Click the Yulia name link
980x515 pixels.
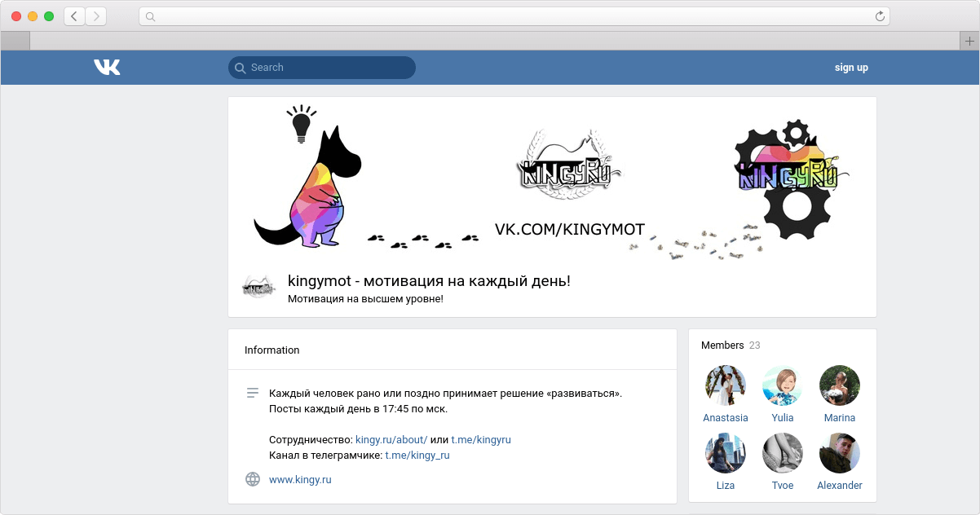pyautogui.click(x=783, y=418)
